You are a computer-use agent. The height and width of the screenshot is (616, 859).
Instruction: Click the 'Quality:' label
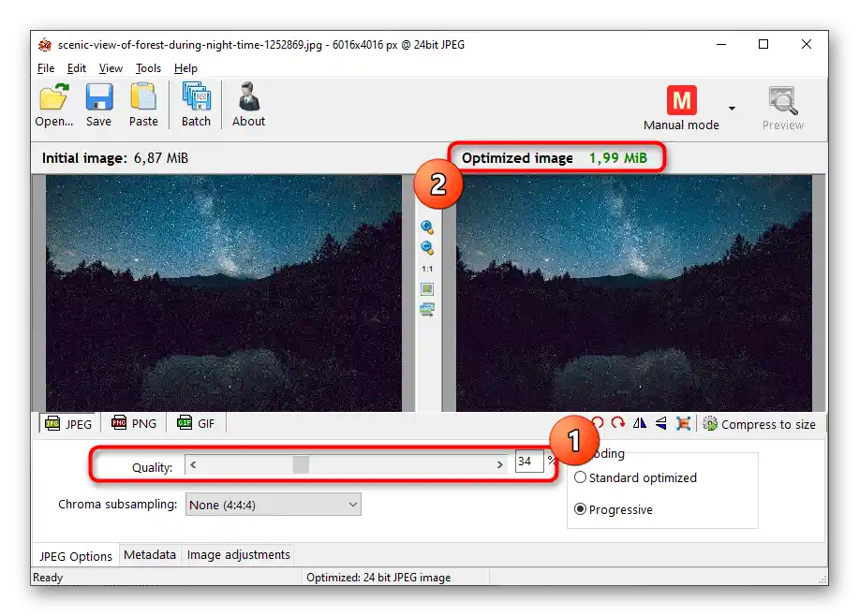click(x=153, y=467)
